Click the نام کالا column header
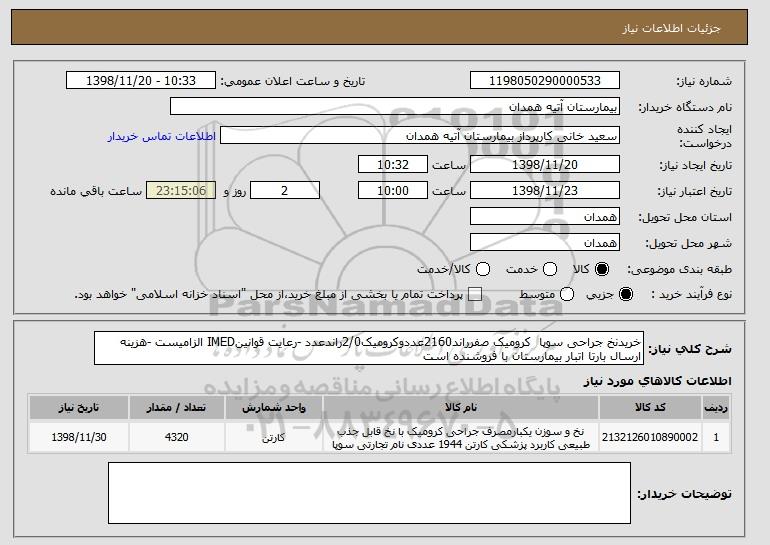 [x=461, y=408]
